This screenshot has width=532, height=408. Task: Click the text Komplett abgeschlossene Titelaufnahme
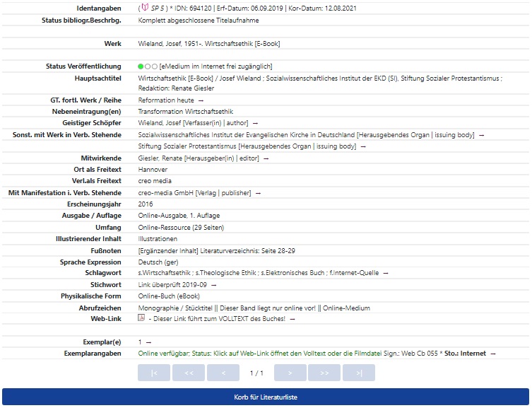199,21
